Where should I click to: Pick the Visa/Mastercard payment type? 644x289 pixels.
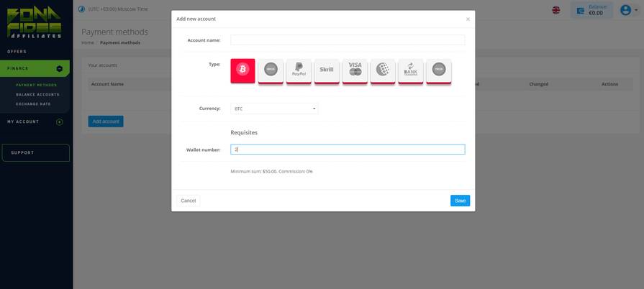(x=355, y=70)
